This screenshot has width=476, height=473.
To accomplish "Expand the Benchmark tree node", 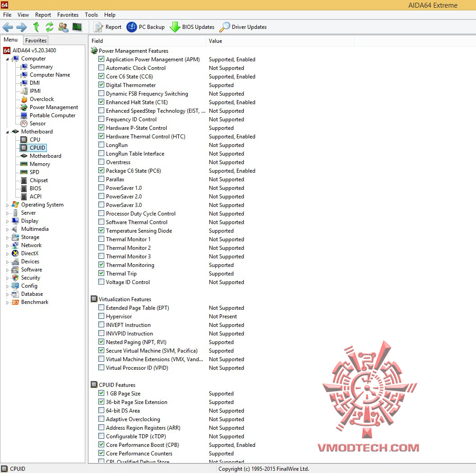I will point(8,303).
